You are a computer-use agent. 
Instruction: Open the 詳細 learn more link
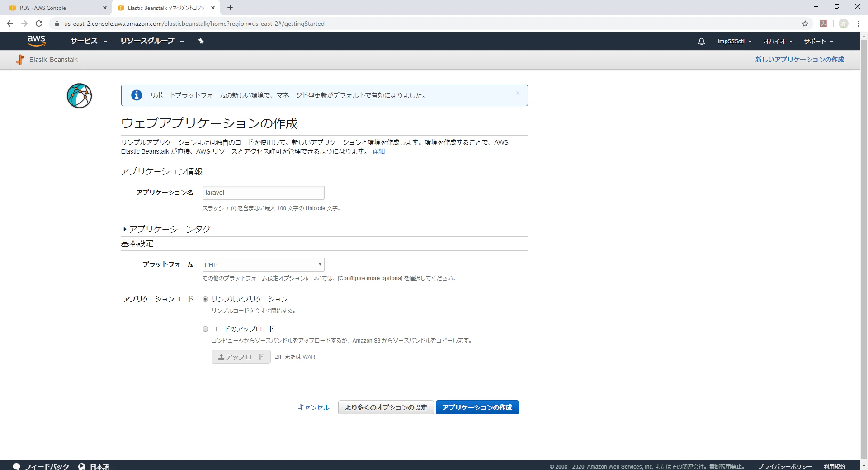(x=378, y=151)
